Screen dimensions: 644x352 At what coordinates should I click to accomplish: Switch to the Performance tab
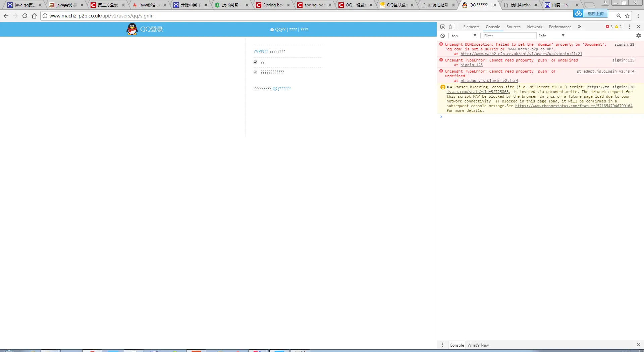coord(560,27)
